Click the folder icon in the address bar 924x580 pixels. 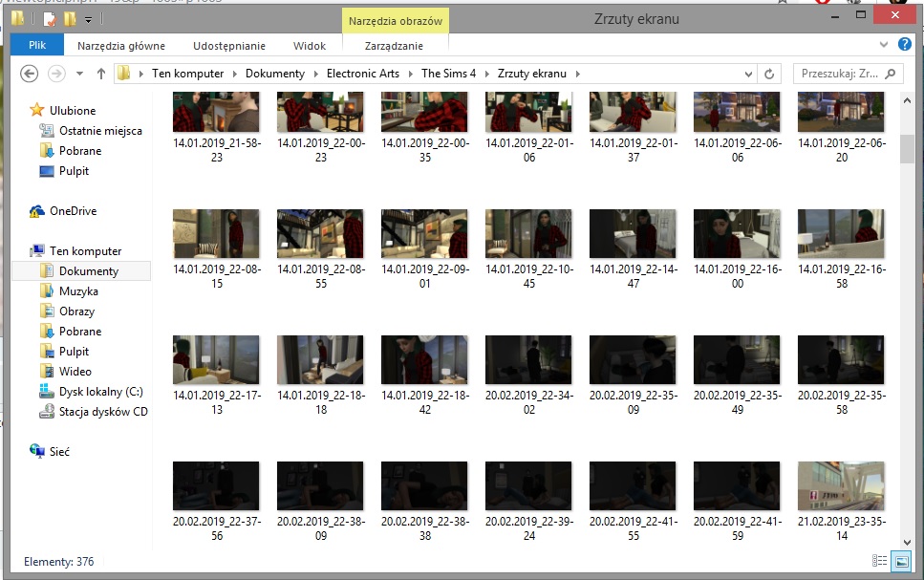(124, 73)
